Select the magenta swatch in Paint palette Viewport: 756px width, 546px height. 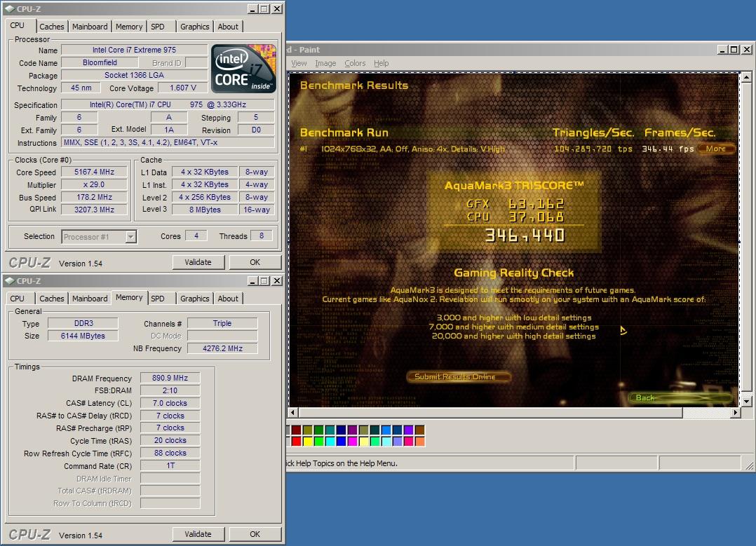click(353, 442)
